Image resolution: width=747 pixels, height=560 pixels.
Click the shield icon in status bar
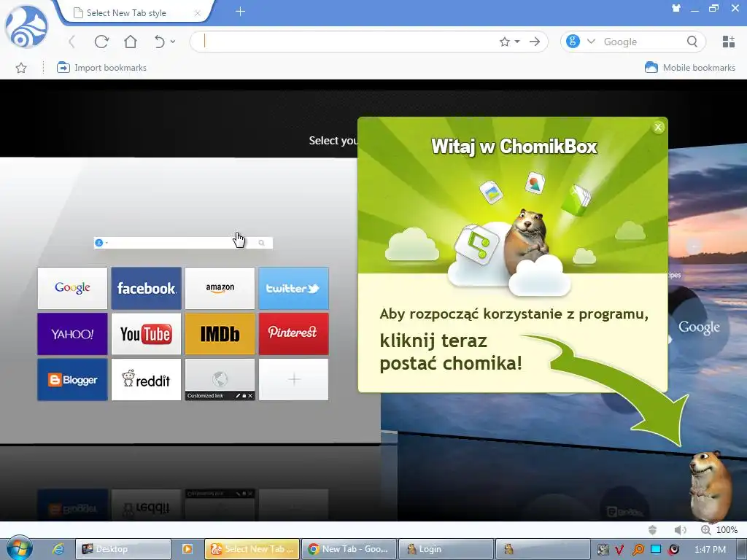click(x=653, y=530)
